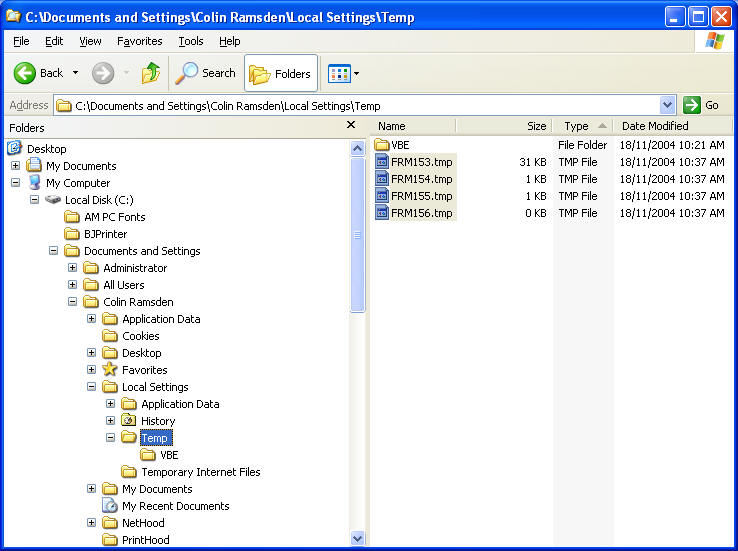Select the VBE folder icon in file list
The width and height of the screenshot is (738, 551).
point(382,144)
